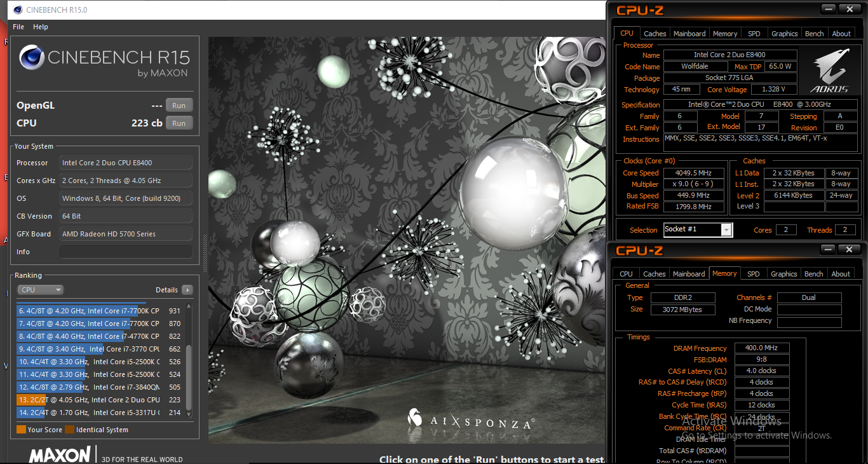Click the Identical System brown legend swatch
Screen dimensions: 868x464
[69, 430]
